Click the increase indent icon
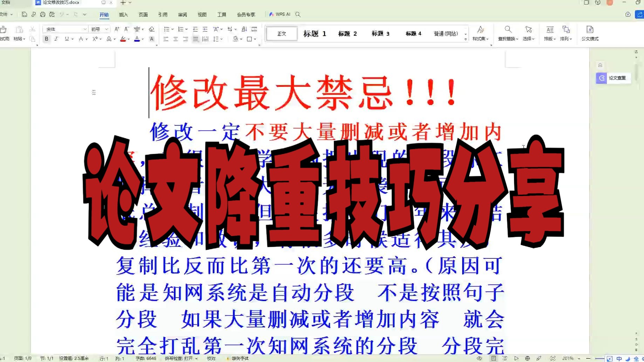The height and width of the screenshot is (362, 644). coord(205,29)
